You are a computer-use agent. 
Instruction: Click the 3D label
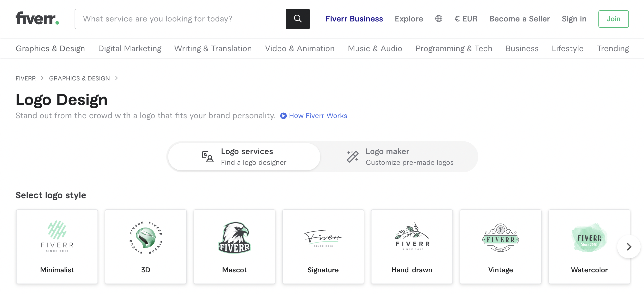coord(146,270)
